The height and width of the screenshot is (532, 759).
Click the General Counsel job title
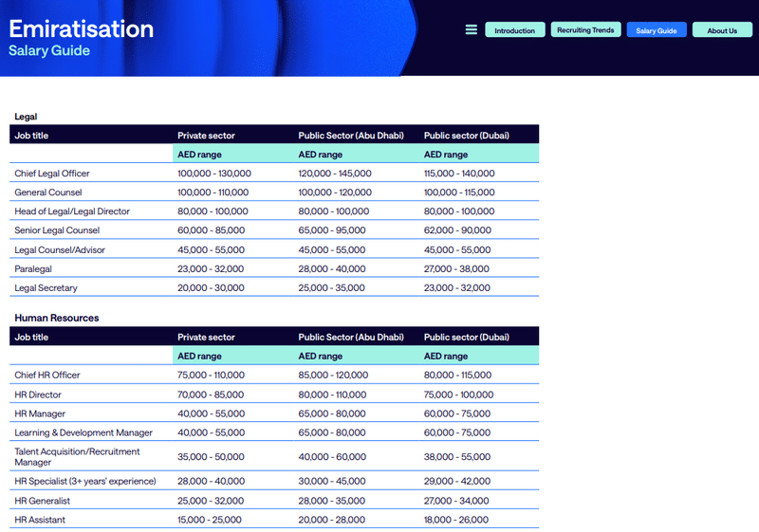coord(48,193)
